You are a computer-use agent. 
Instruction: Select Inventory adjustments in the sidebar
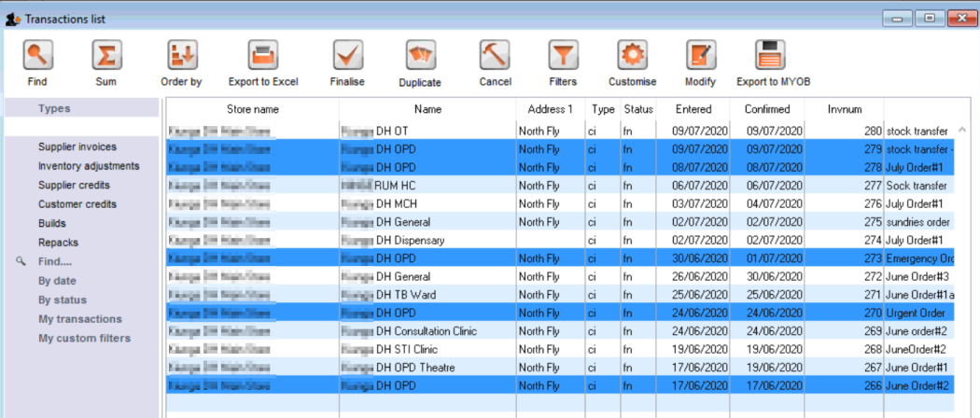(x=89, y=166)
